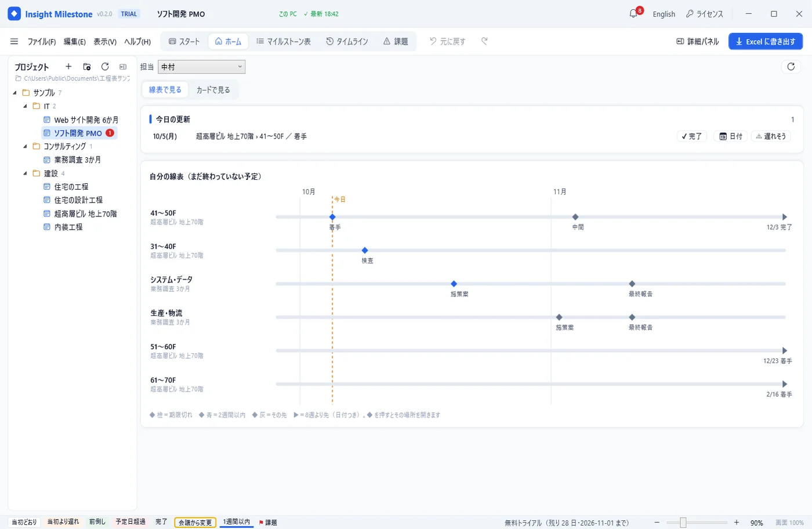Viewport: 812px width, 529px height.
Task: Switch to 線表で見る view
Action: click(x=165, y=90)
